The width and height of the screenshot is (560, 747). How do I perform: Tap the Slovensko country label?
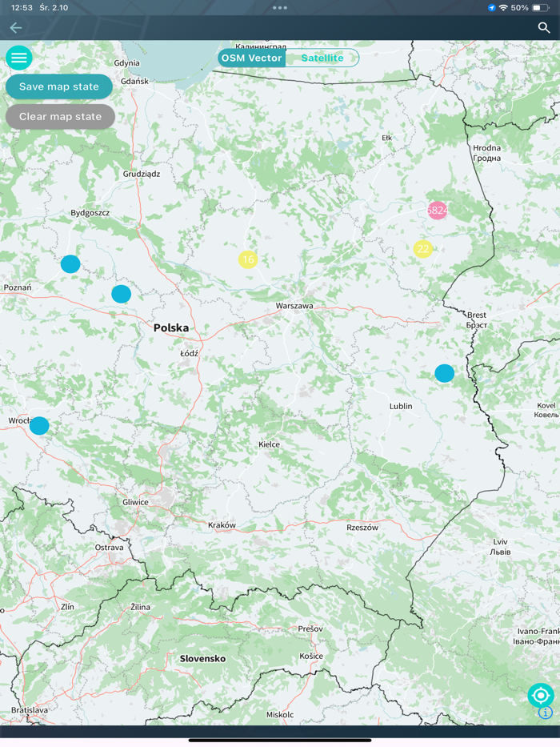pyautogui.click(x=202, y=659)
